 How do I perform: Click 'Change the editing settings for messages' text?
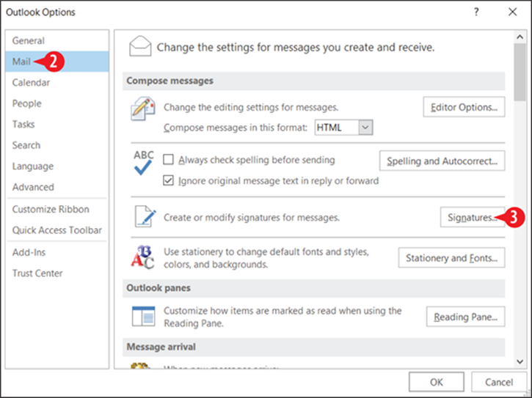click(251, 107)
